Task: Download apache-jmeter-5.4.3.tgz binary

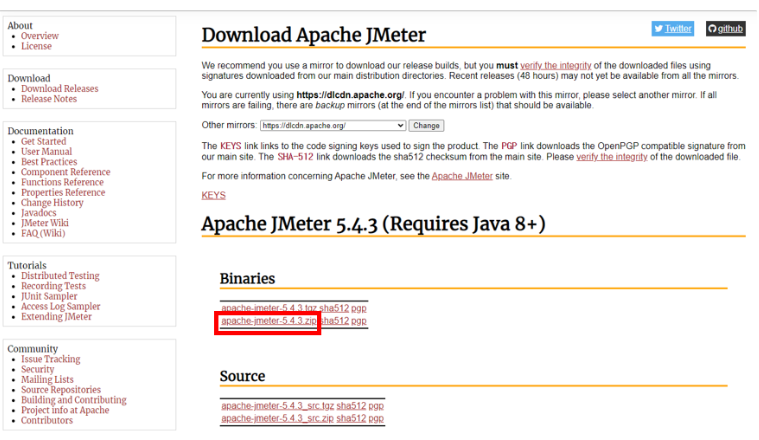Action: 269,308
